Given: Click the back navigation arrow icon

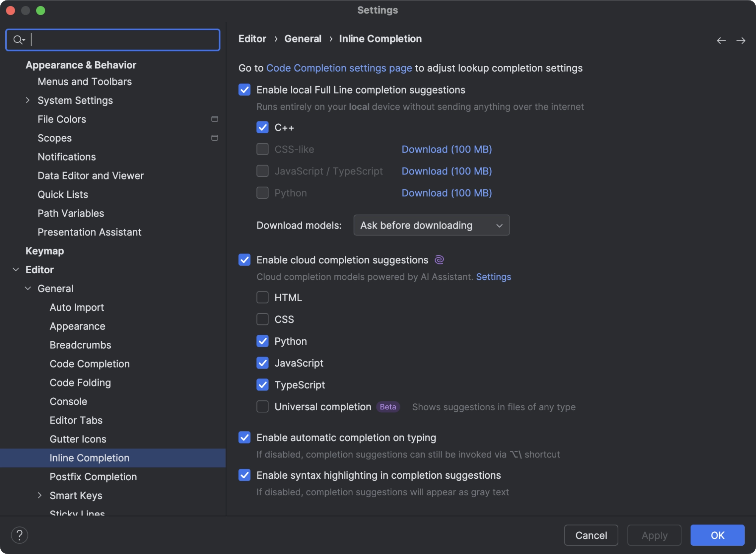Looking at the screenshot, I should click(x=721, y=40).
